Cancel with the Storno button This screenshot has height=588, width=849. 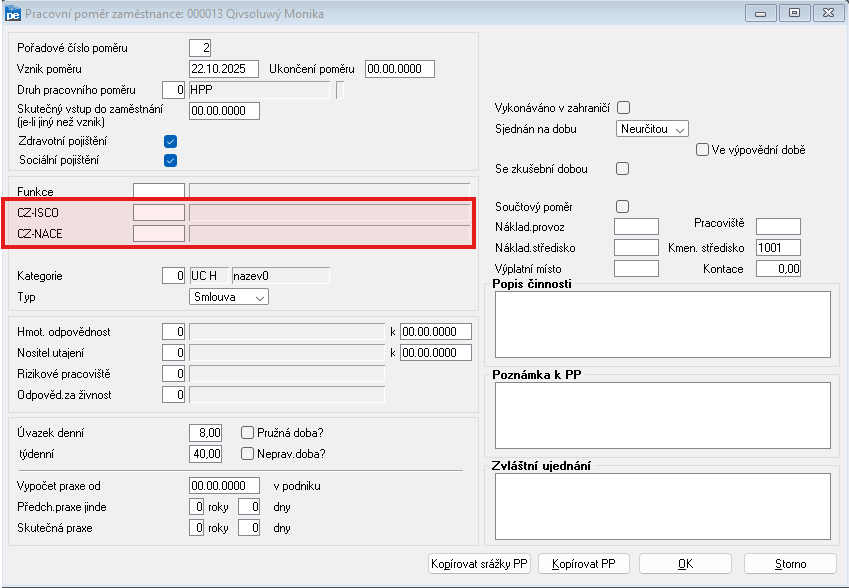coord(790,564)
